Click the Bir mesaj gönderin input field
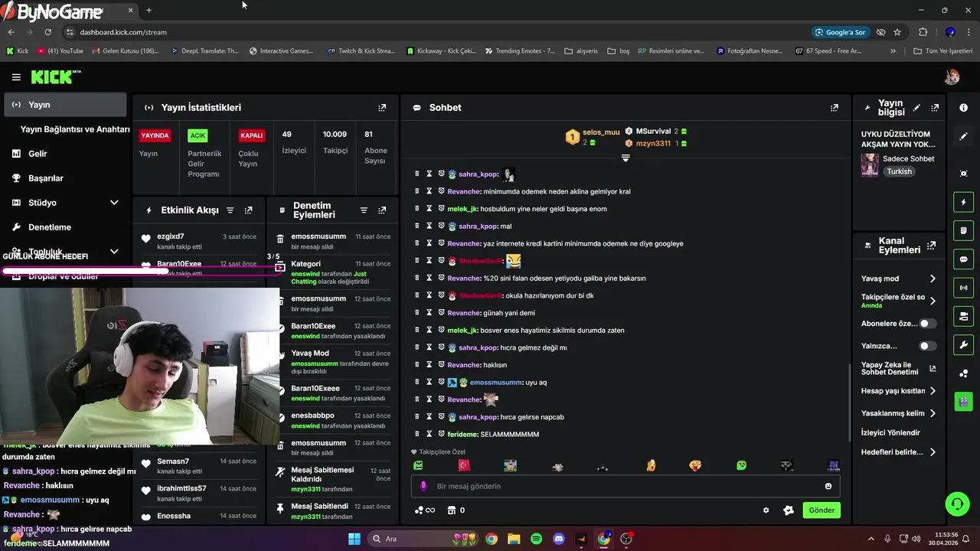 pos(626,486)
